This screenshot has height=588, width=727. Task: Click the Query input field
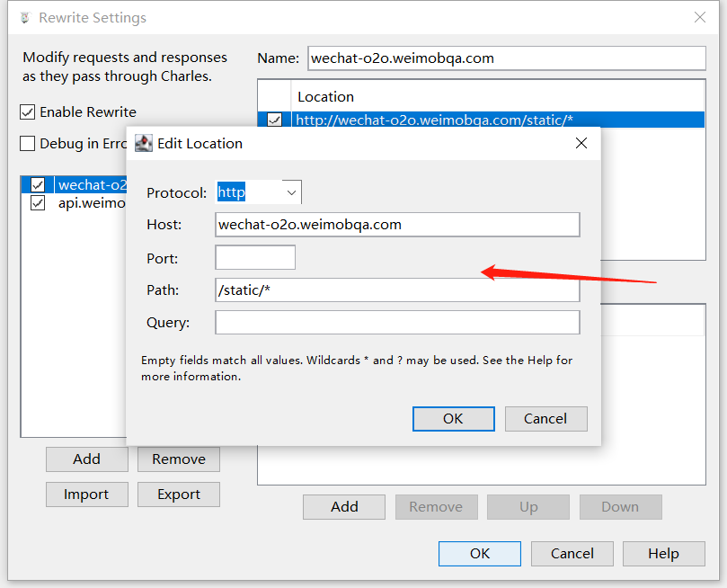coord(397,322)
